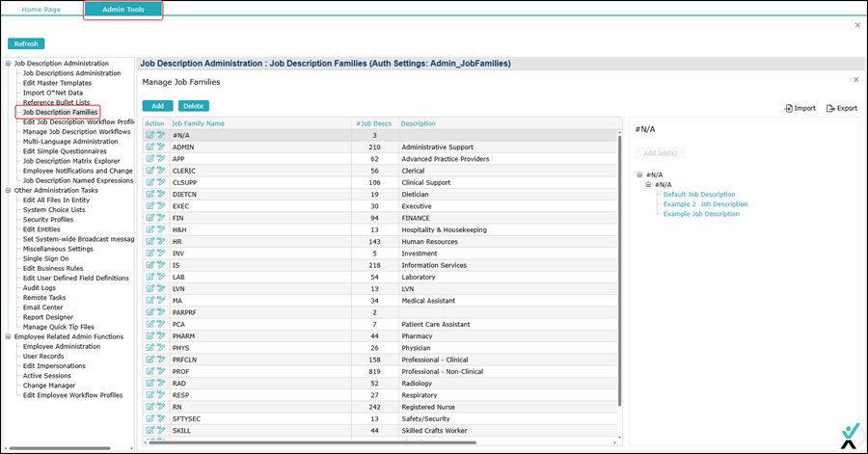Click the edit icon for ADMIN row

(150, 147)
